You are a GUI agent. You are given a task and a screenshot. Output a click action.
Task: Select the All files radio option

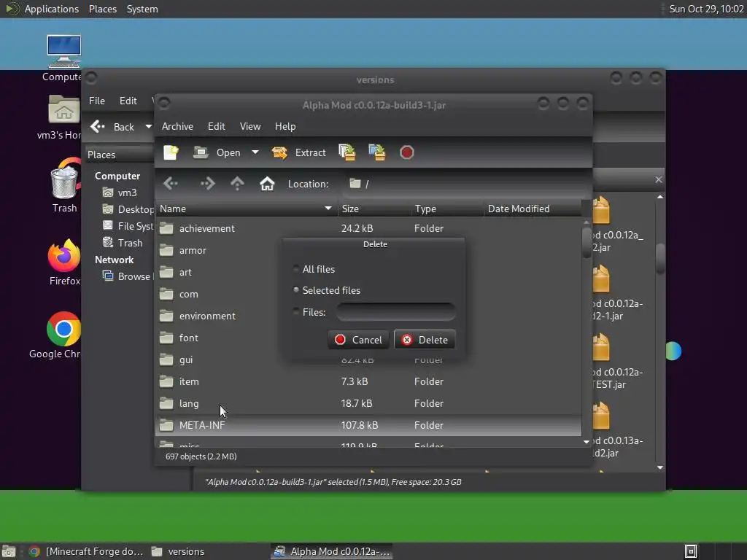coord(296,268)
